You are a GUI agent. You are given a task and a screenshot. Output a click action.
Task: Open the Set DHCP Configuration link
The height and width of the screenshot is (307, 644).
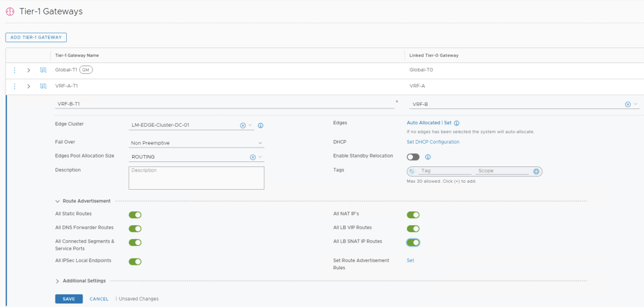[x=433, y=142]
